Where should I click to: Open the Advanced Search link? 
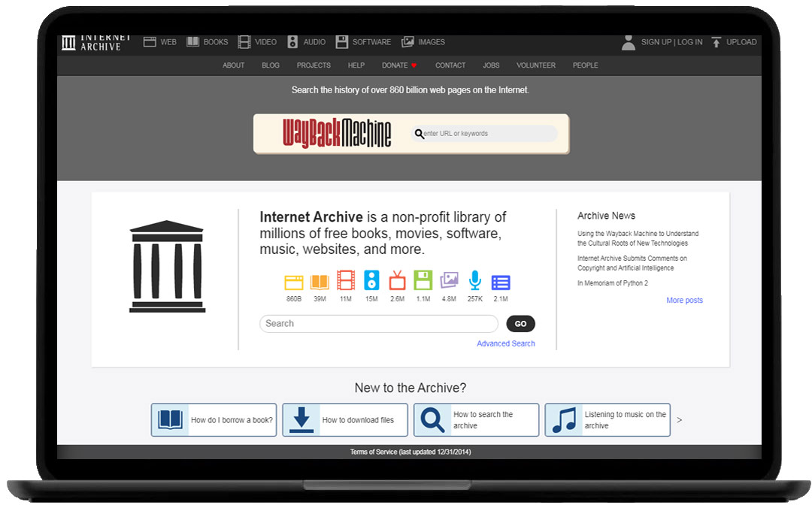tap(505, 343)
